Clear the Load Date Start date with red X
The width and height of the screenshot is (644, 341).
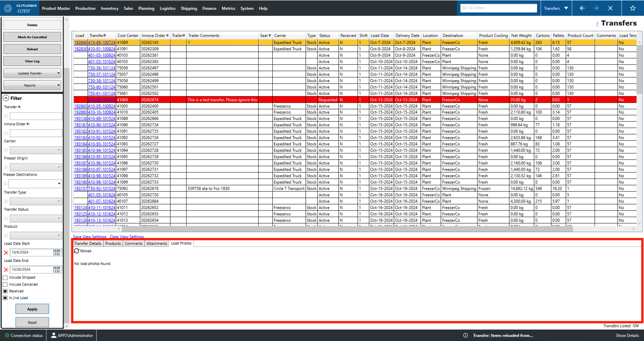[5, 252]
